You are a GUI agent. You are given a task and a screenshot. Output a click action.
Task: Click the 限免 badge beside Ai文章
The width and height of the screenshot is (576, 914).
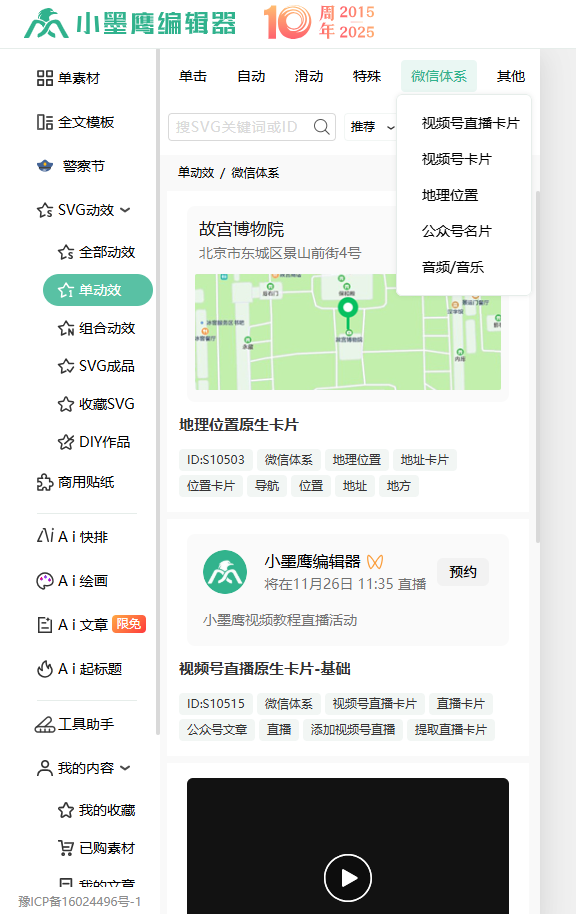128,624
